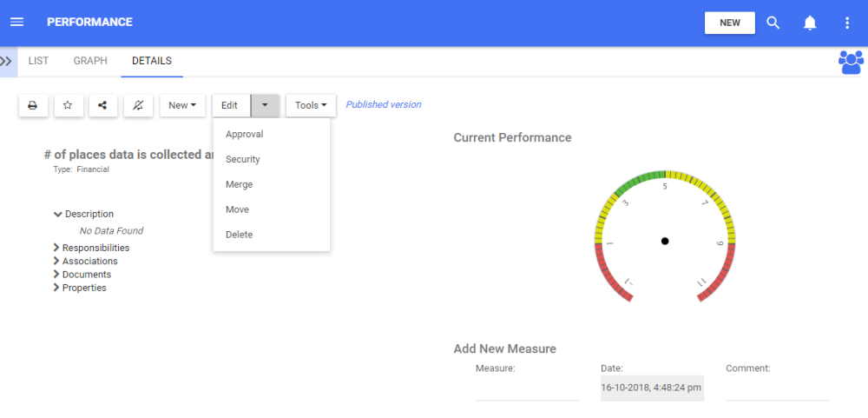Open the vertical three-dot options menu
The image size is (868, 418).
pos(847,23)
